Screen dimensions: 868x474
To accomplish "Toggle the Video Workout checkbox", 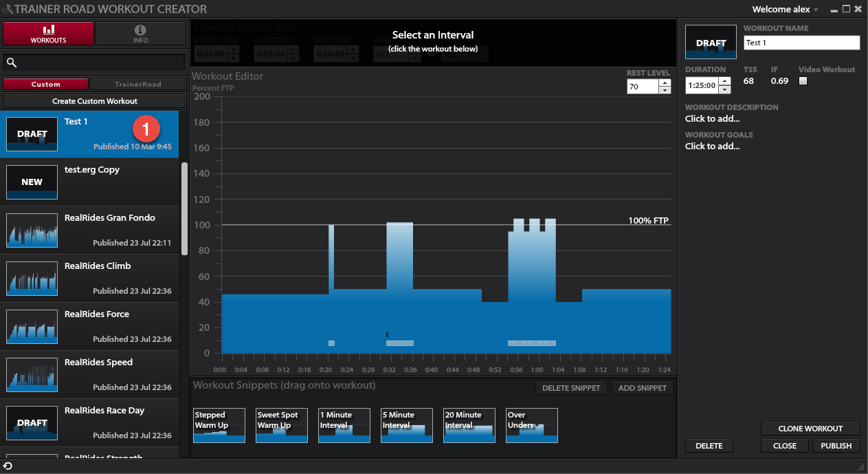I will tap(803, 81).
